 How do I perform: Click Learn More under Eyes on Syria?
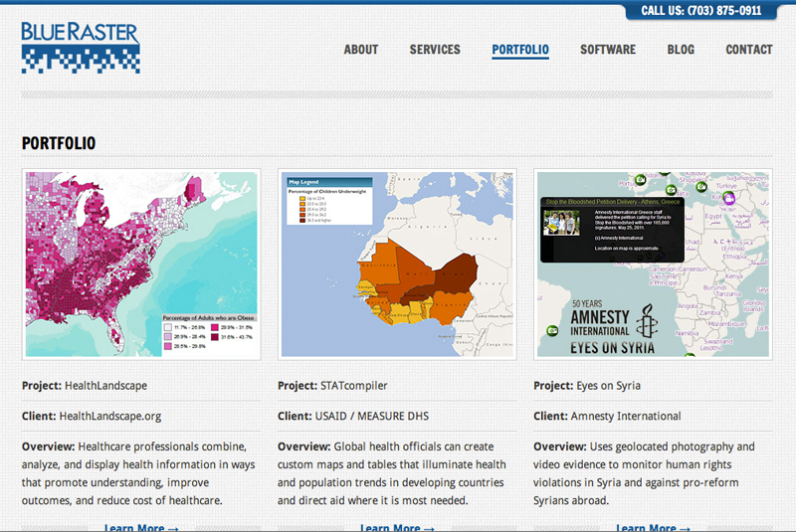click(653, 527)
